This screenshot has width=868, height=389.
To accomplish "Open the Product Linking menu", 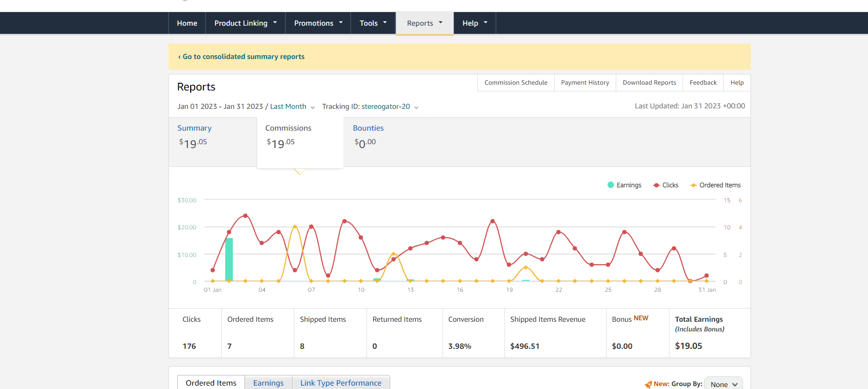I will (x=245, y=23).
